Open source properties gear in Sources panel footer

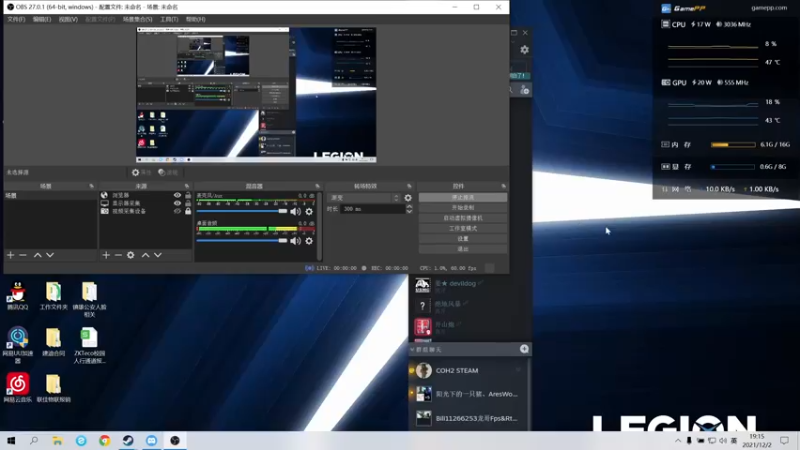pos(131,255)
